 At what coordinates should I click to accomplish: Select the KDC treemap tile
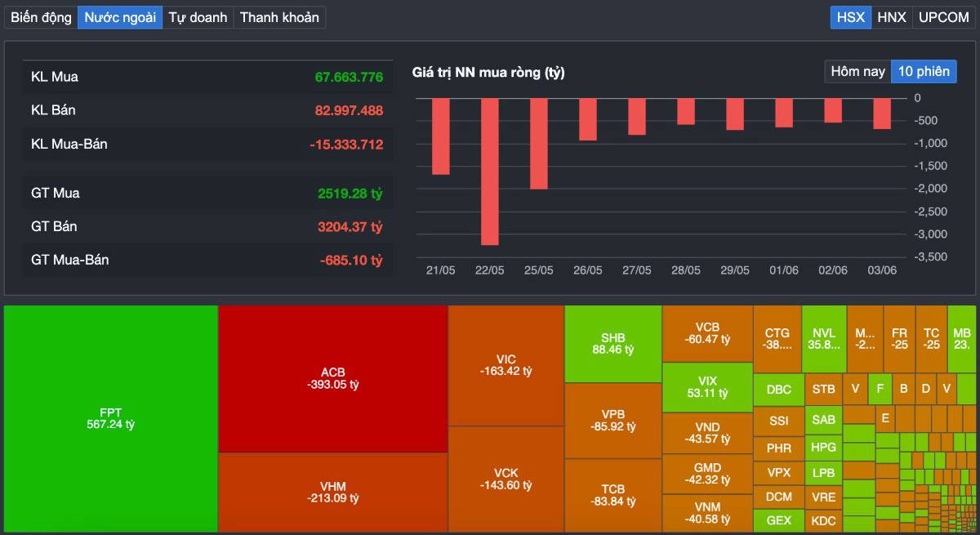[x=824, y=521]
